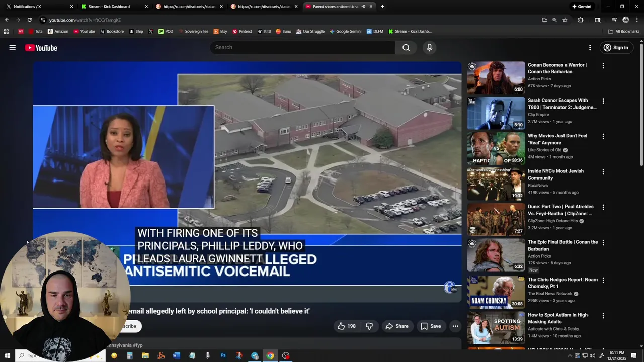Open The Epic Final Battle options menu
The height and width of the screenshot is (362, 644).
(x=603, y=242)
